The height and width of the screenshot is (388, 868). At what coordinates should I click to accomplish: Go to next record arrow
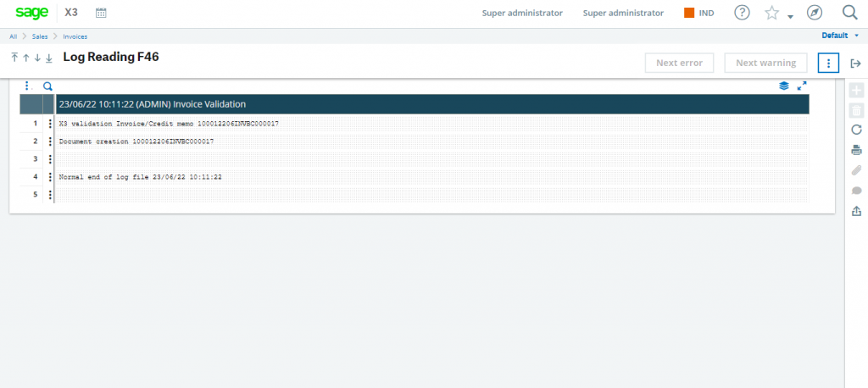tap(37, 58)
